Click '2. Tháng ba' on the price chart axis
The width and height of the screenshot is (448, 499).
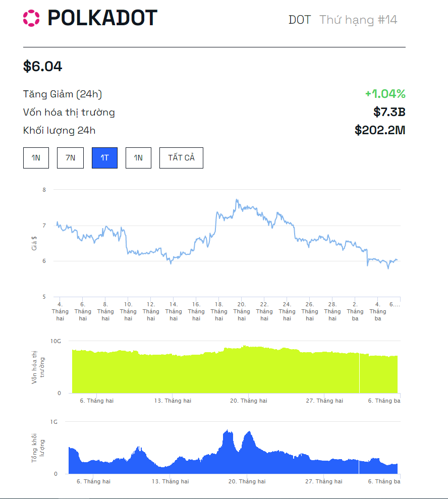coord(355,311)
